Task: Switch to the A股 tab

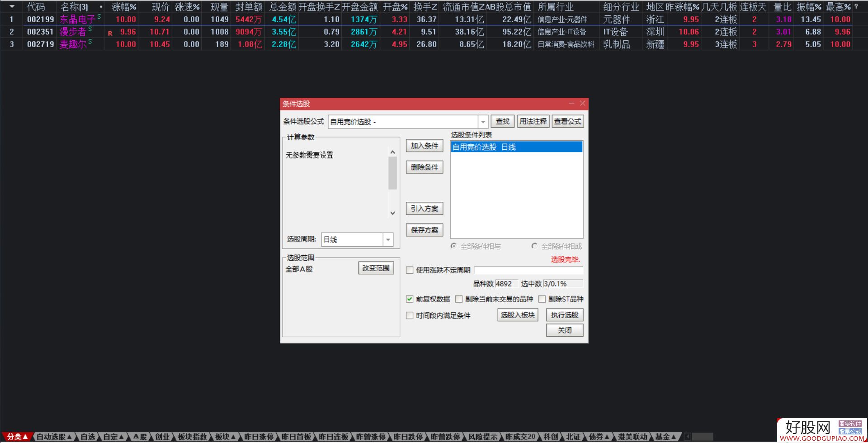Action: tap(141, 437)
